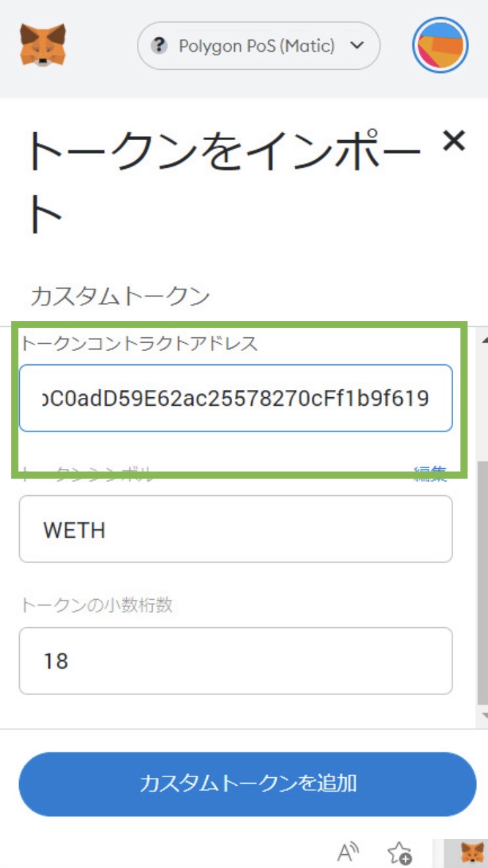This screenshot has width=488, height=868.
Task: Expand the network chevron arrow
Action: (357, 46)
